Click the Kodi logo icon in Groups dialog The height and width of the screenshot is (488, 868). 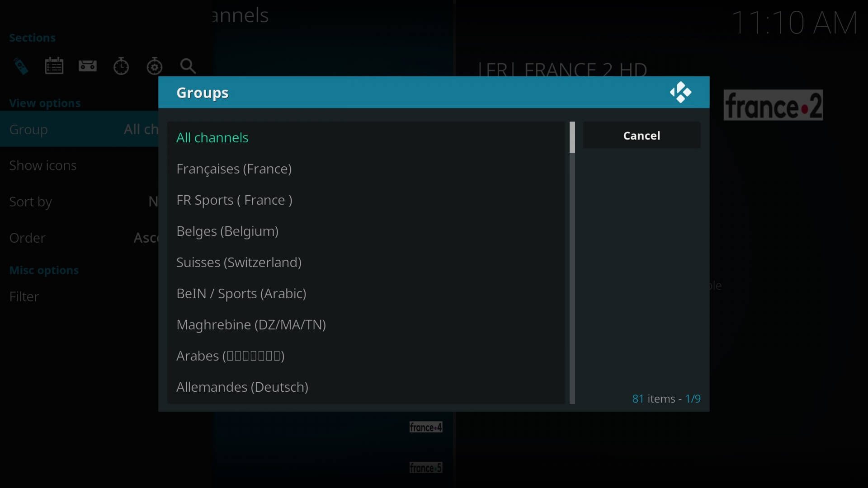[680, 92]
